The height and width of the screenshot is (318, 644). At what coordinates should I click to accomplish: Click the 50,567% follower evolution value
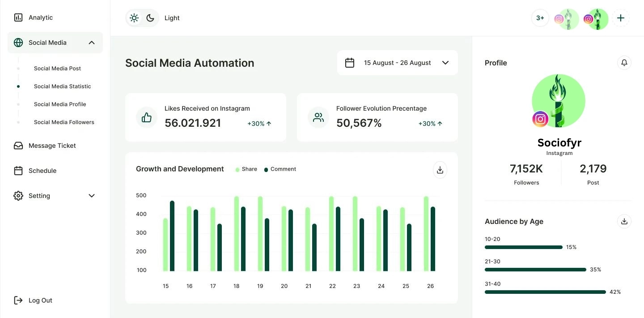pos(359,123)
